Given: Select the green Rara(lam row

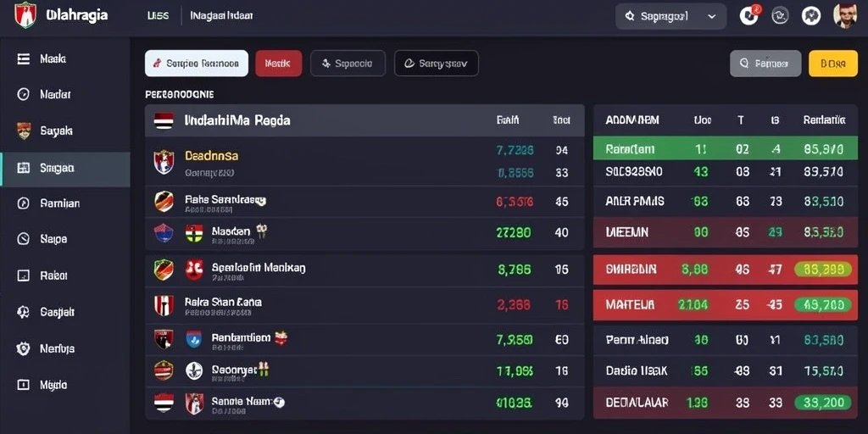Looking at the screenshot, I should [x=726, y=149].
